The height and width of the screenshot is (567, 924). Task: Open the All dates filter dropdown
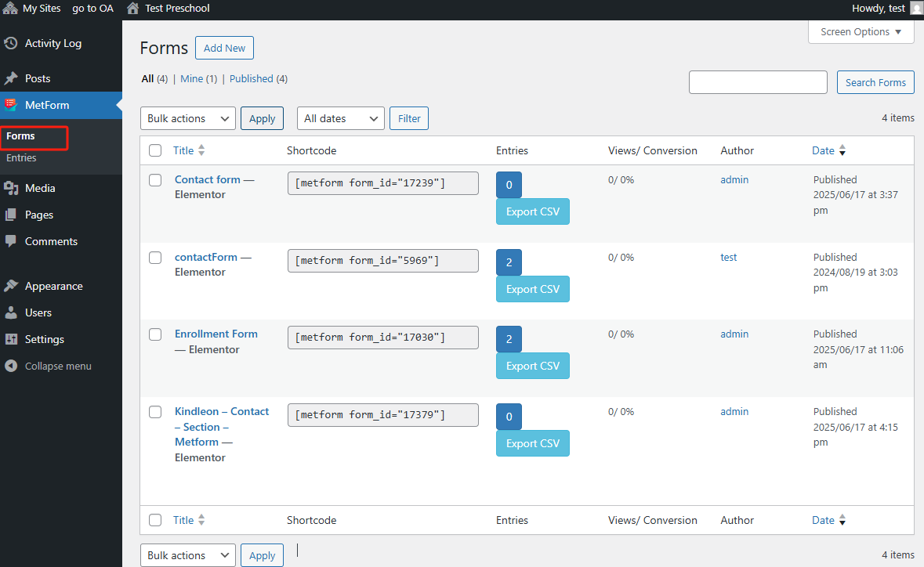(340, 118)
